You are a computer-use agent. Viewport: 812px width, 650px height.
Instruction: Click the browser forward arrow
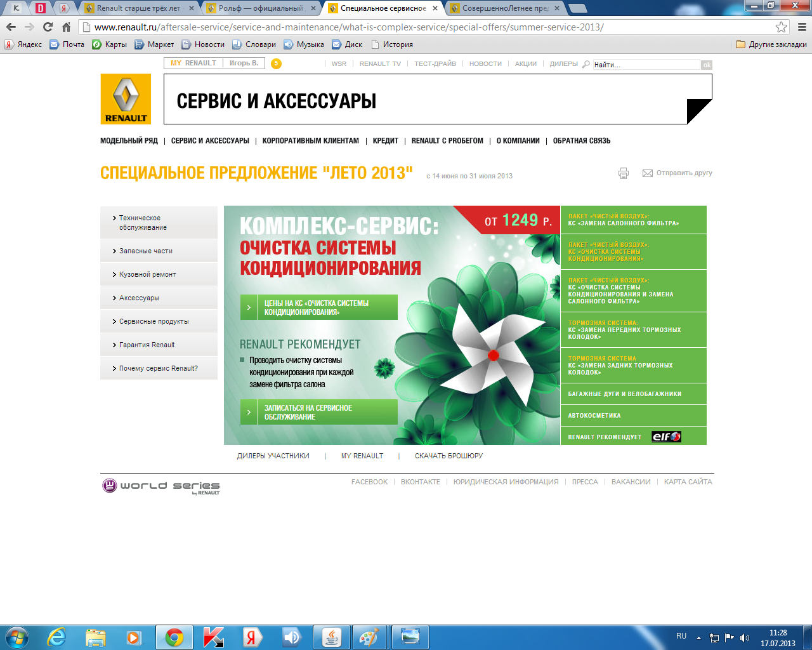click(29, 27)
